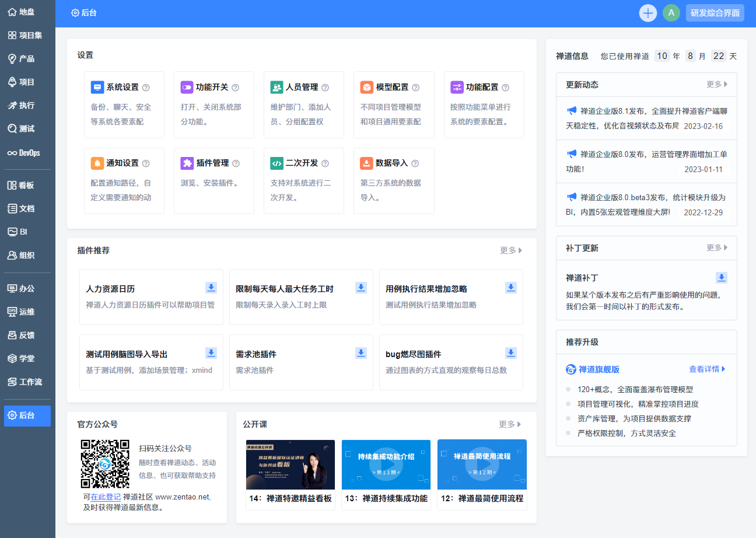Click the help icon beside 数据导入
The image size is (756, 538).
tap(415, 163)
